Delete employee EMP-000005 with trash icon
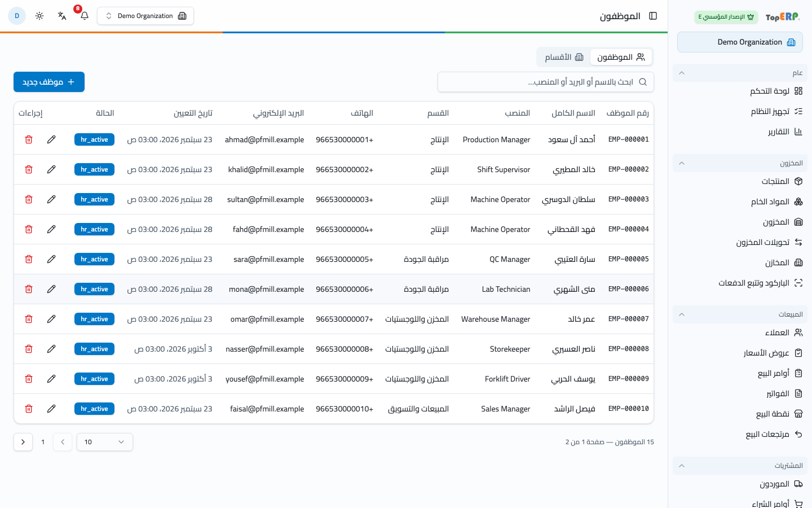The image size is (812, 508). (x=29, y=259)
